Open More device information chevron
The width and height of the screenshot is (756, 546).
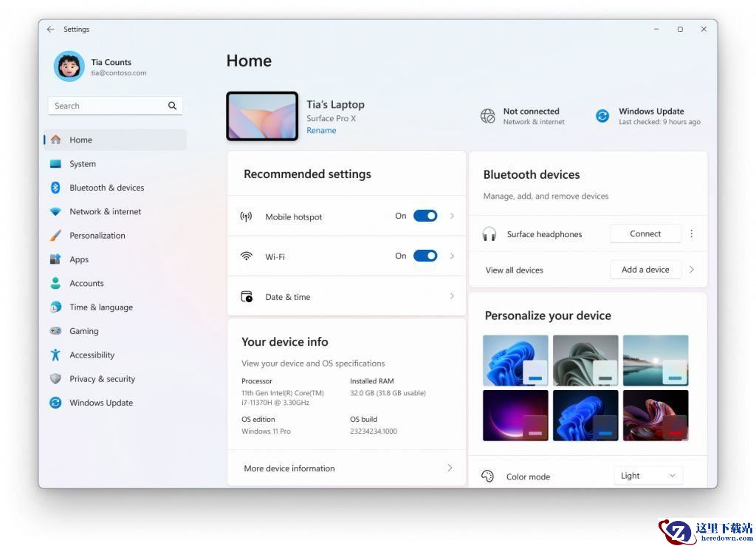(x=450, y=468)
